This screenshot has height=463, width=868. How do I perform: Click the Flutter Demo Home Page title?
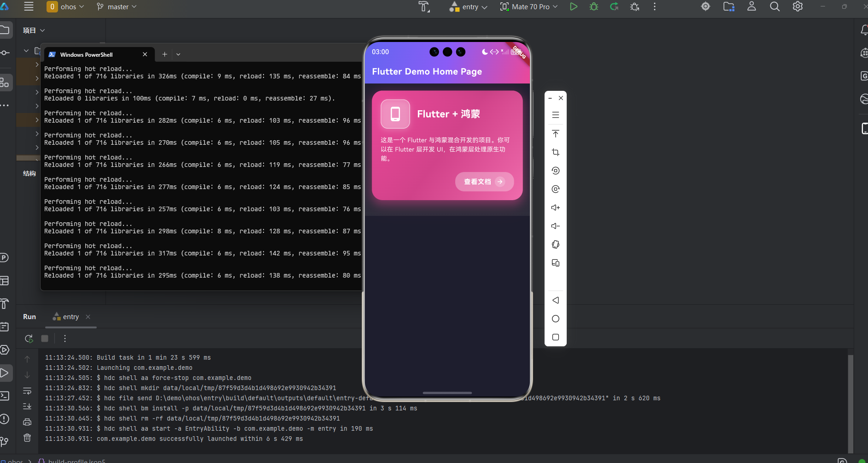pyautogui.click(x=427, y=71)
